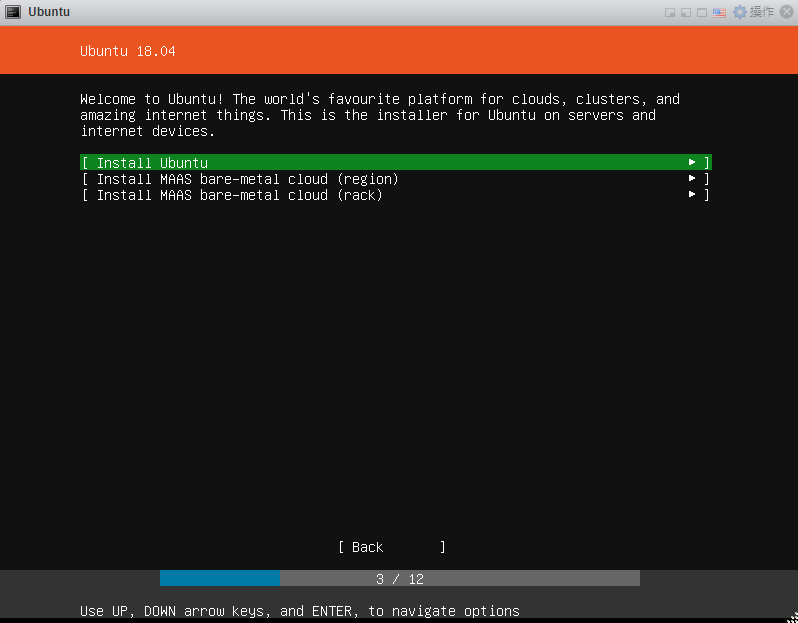Click the gear settings icon
Image resolution: width=798 pixels, height=623 pixels.
click(x=740, y=12)
